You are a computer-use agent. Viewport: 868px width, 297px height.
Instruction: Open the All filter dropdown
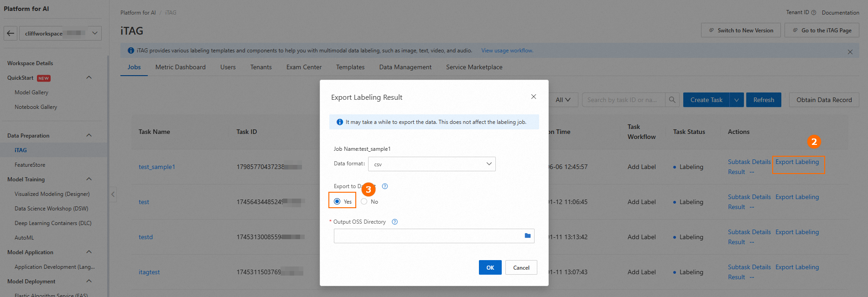tap(563, 100)
